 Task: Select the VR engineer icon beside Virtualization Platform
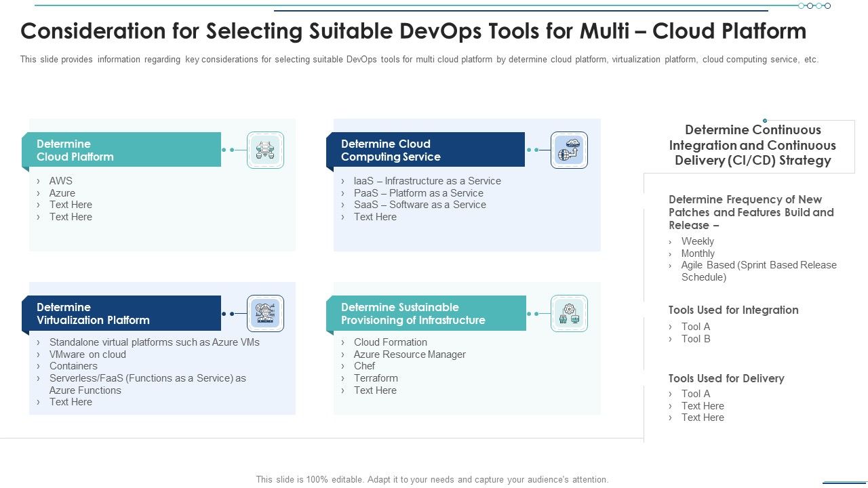point(265,313)
